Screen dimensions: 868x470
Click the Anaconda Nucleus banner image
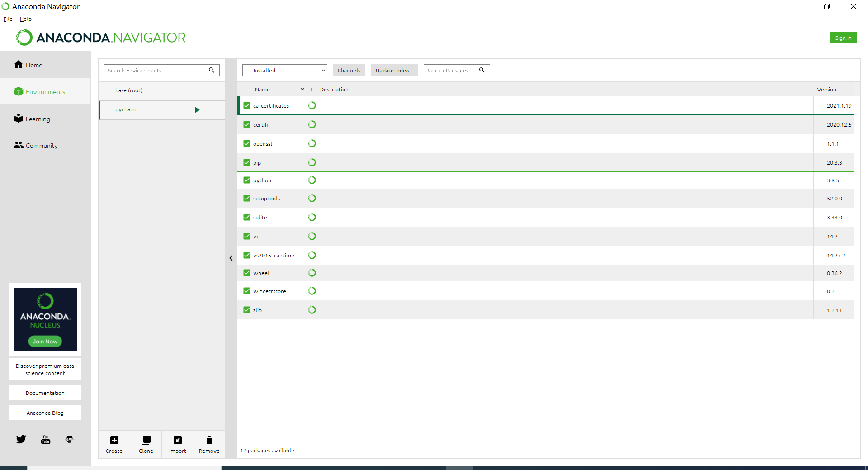45,319
